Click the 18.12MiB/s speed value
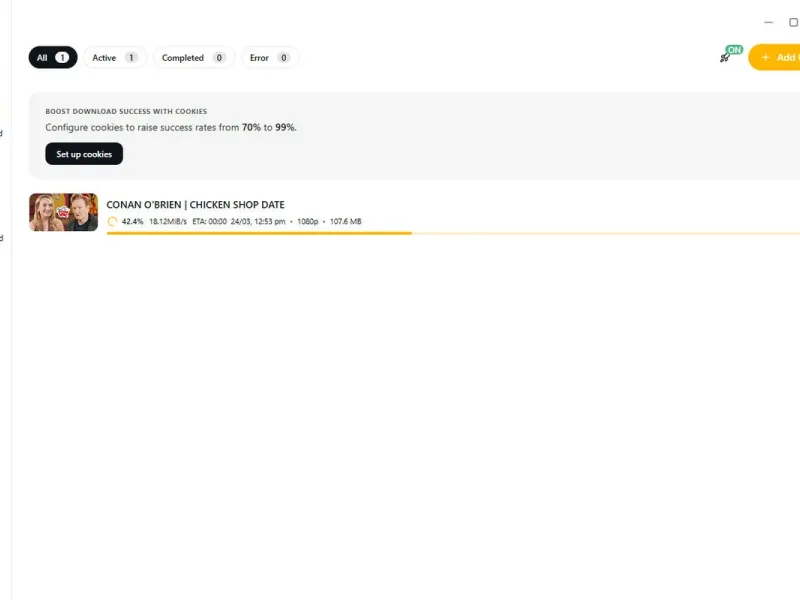 [168, 221]
